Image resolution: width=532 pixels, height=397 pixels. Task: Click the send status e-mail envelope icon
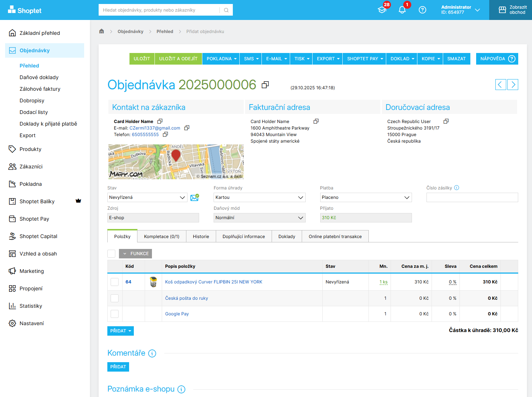(x=195, y=197)
